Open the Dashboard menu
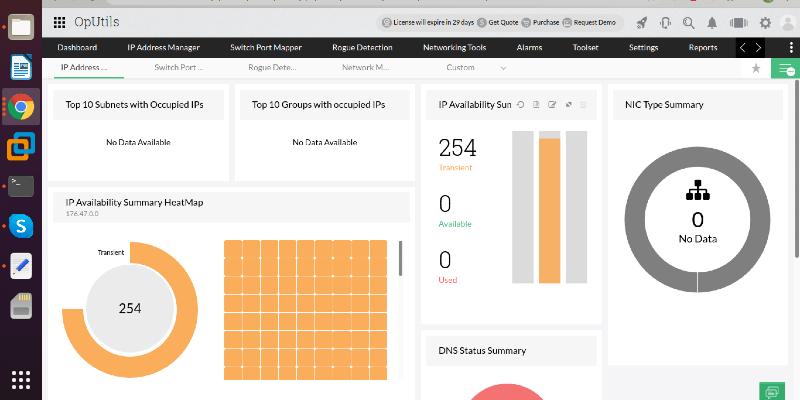 pyautogui.click(x=77, y=48)
